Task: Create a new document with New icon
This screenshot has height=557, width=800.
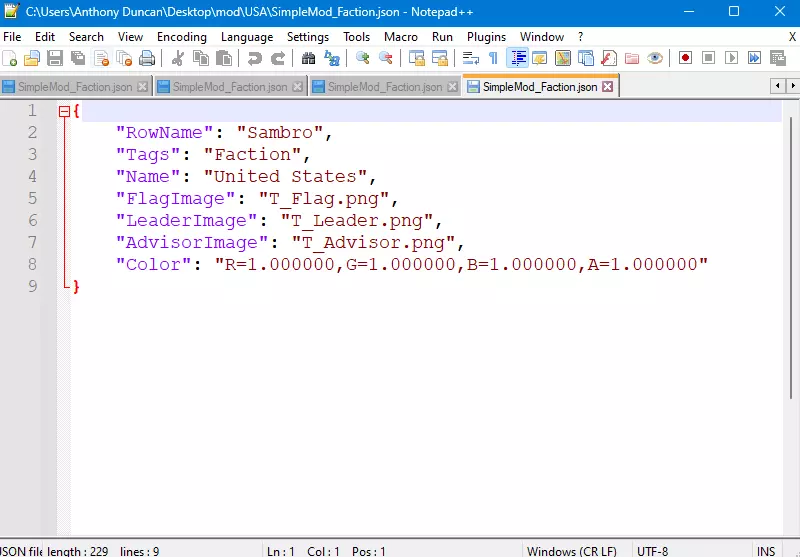Action: click(10, 59)
